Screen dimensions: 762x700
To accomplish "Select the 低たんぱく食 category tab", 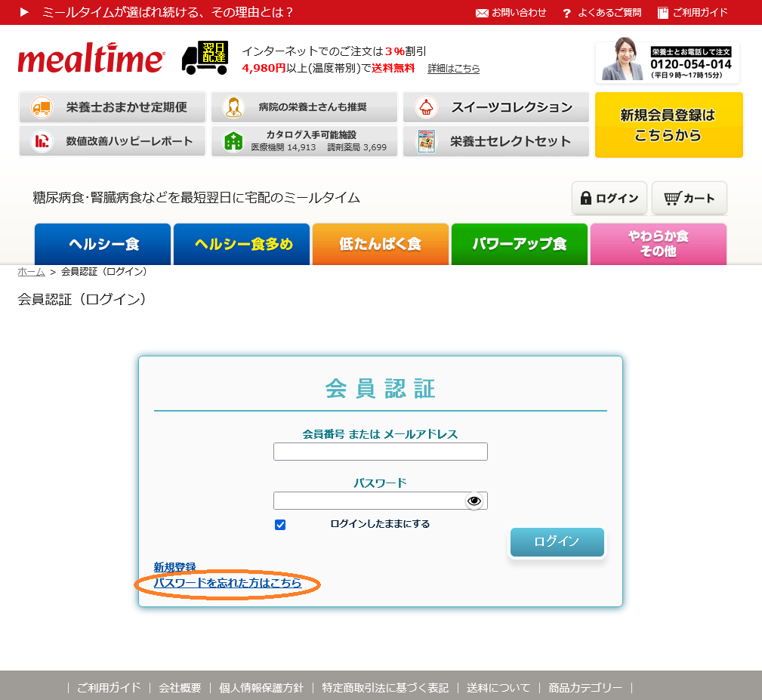I will click(x=380, y=244).
